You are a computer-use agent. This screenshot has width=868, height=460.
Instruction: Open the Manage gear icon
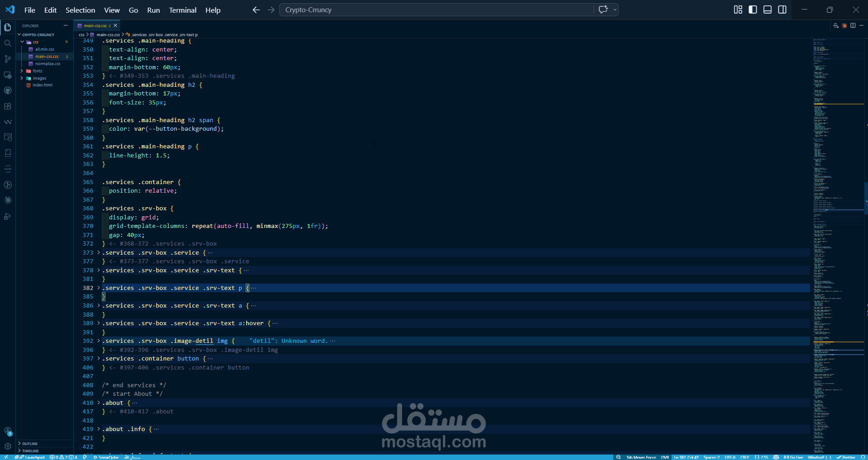[x=8, y=446]
